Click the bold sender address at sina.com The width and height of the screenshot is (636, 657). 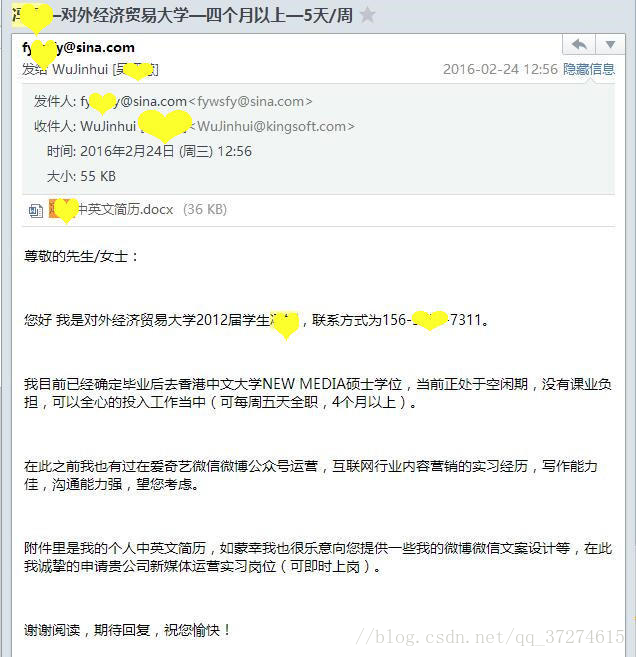coord(78,48)
